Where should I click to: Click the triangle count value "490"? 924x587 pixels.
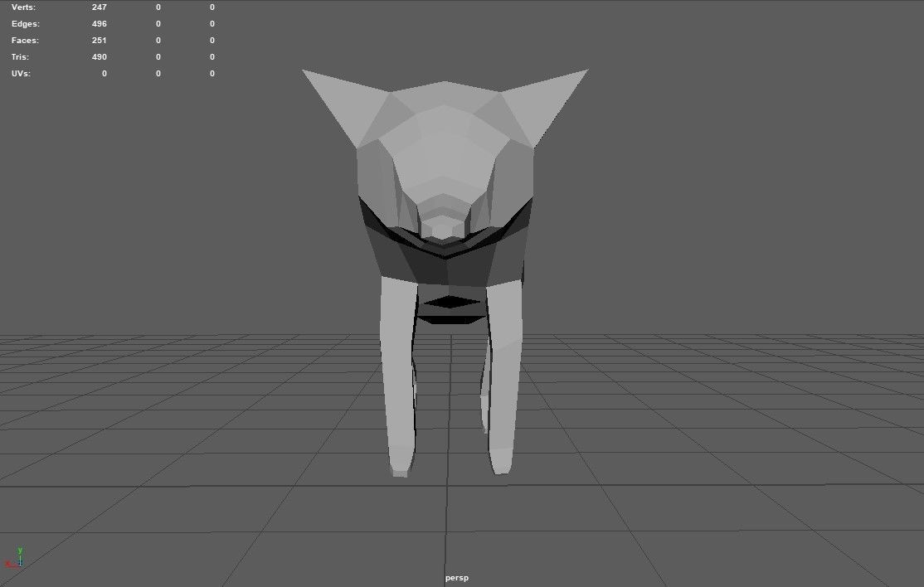click(99, 56)
